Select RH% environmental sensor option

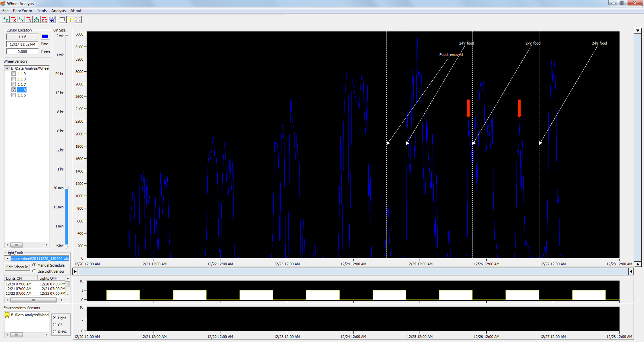tap(55, 331)
